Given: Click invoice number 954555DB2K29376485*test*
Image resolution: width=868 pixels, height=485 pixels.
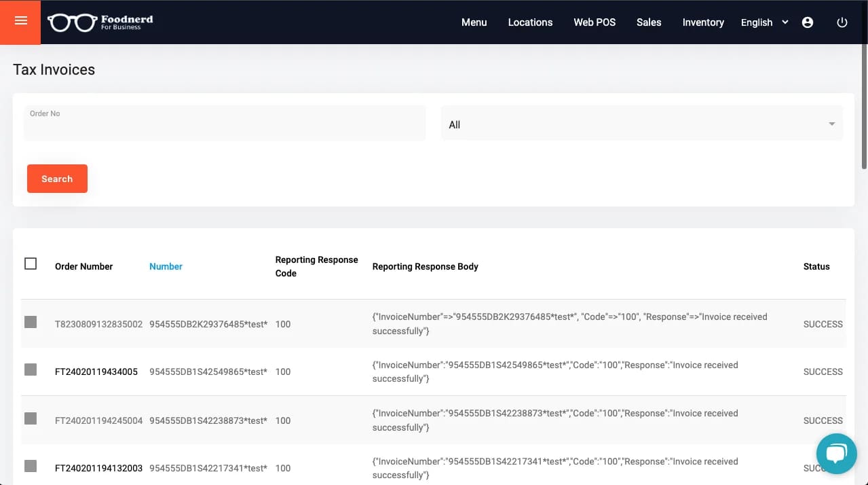Looking at the screenshot, I should pos(208,324).
